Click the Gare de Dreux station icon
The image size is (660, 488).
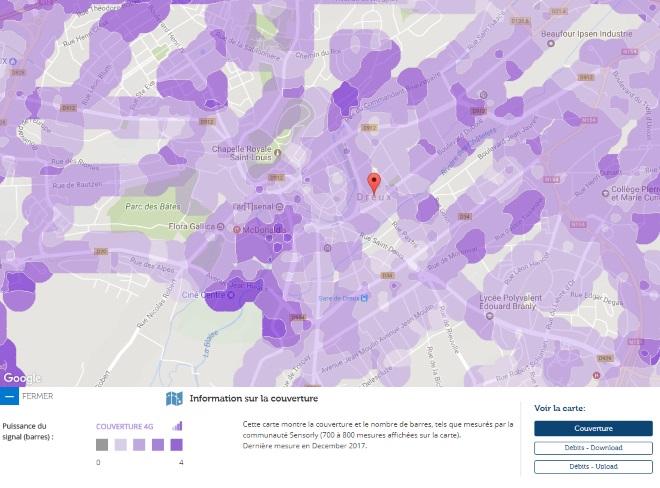(364, 298)
